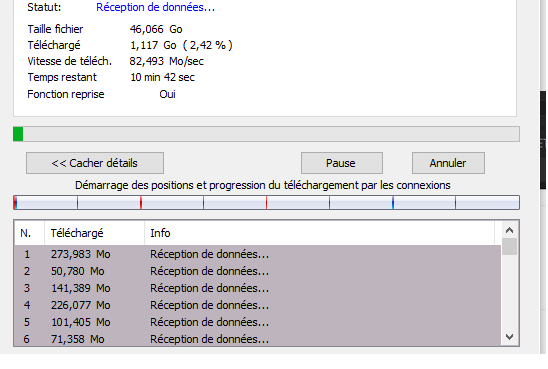Click the green download progress bar
Image resolution: width=548 pixels, height=369 pixels.
(266, 134)
